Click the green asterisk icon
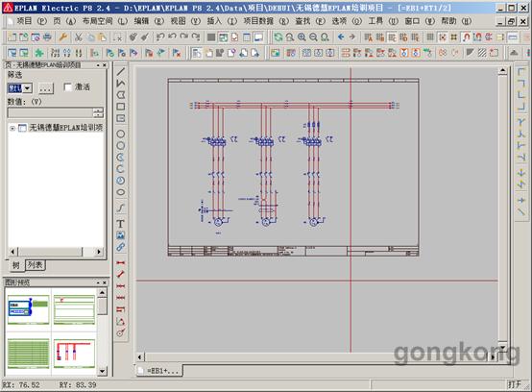 (39, 53)
